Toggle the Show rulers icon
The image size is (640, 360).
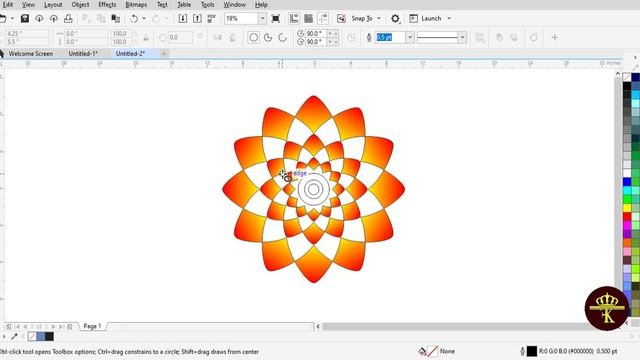click(294, 18)
